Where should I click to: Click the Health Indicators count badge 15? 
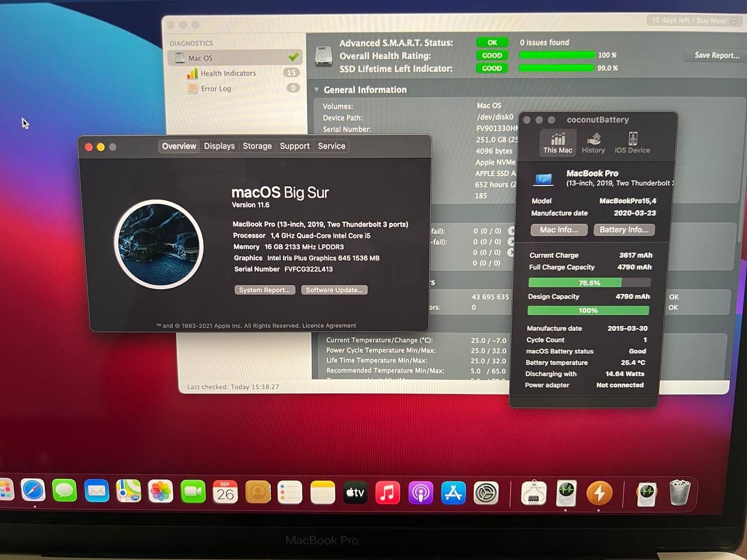point(291,73)
